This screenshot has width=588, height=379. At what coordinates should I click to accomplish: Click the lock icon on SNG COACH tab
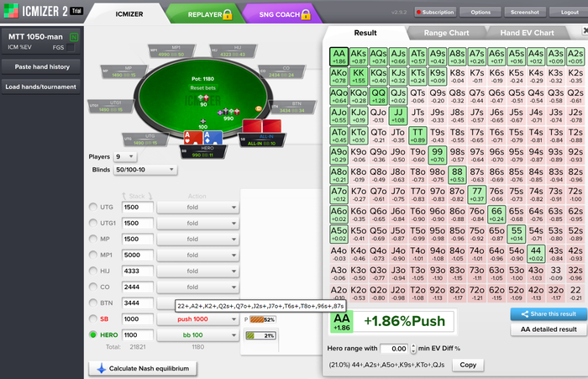306,14
